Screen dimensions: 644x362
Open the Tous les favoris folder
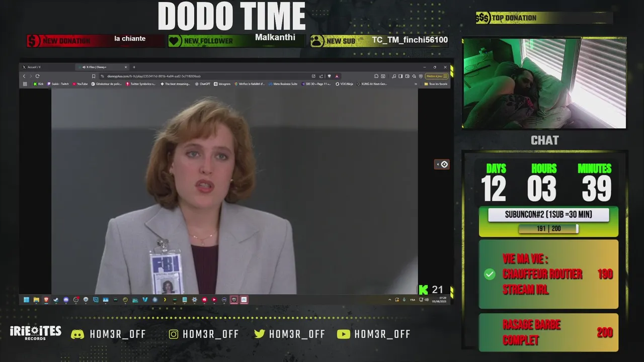click(436, 84)
